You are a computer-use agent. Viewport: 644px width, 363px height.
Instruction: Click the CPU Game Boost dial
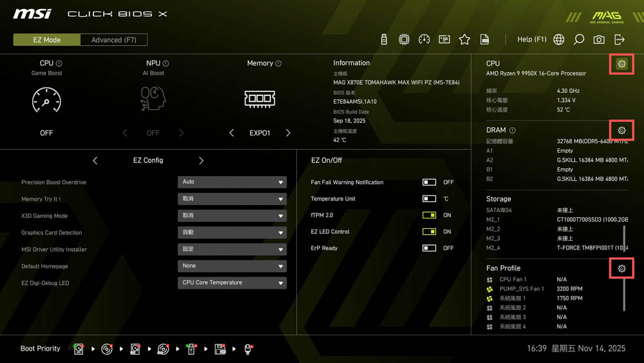point(46,101)
